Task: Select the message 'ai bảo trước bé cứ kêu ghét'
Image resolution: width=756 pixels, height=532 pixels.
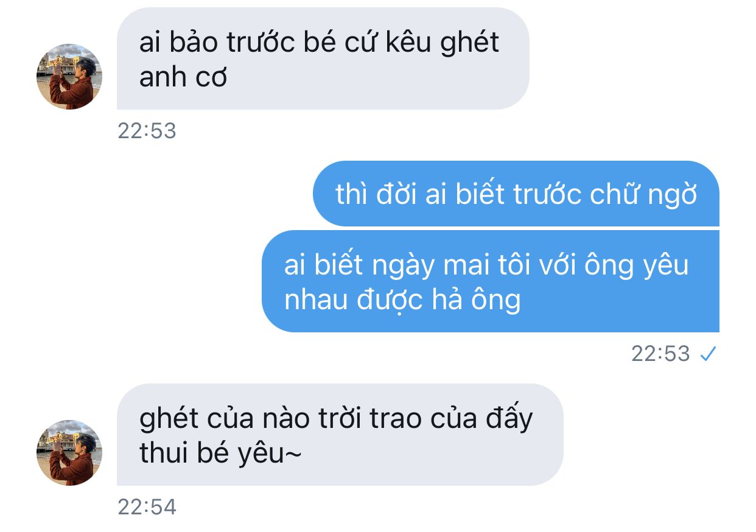Action: (323, 59)
